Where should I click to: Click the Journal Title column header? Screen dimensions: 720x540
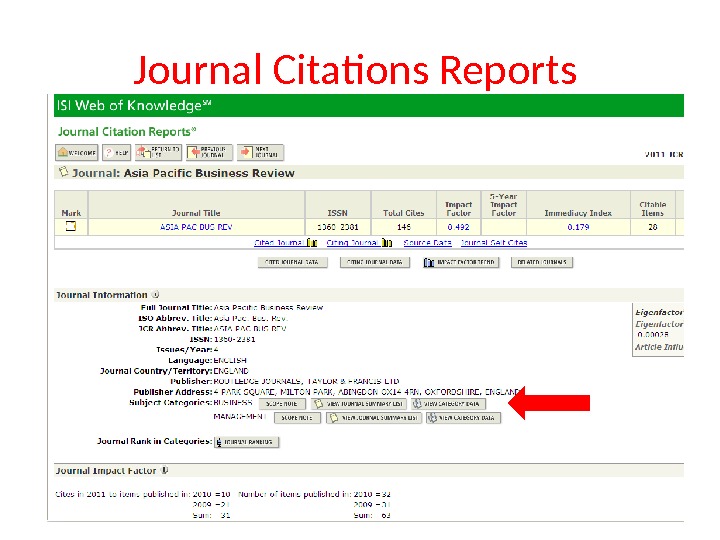coord(196,213)
